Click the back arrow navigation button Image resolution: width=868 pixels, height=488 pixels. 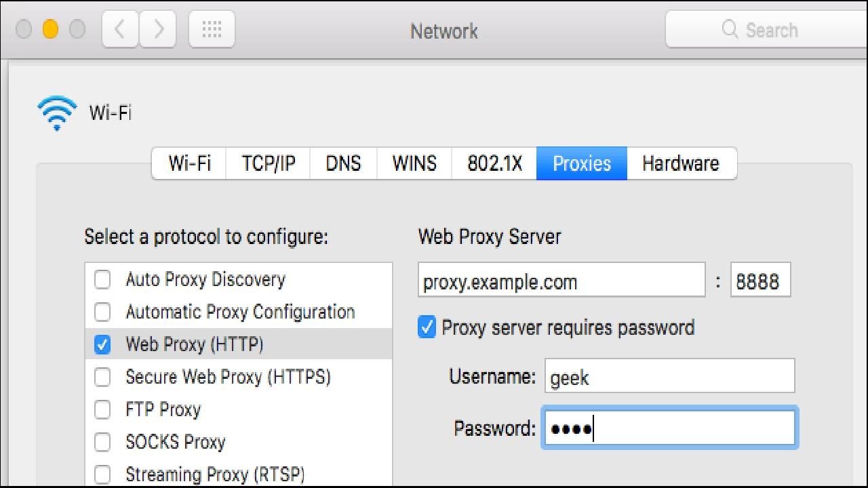click(x=120, y=30)
